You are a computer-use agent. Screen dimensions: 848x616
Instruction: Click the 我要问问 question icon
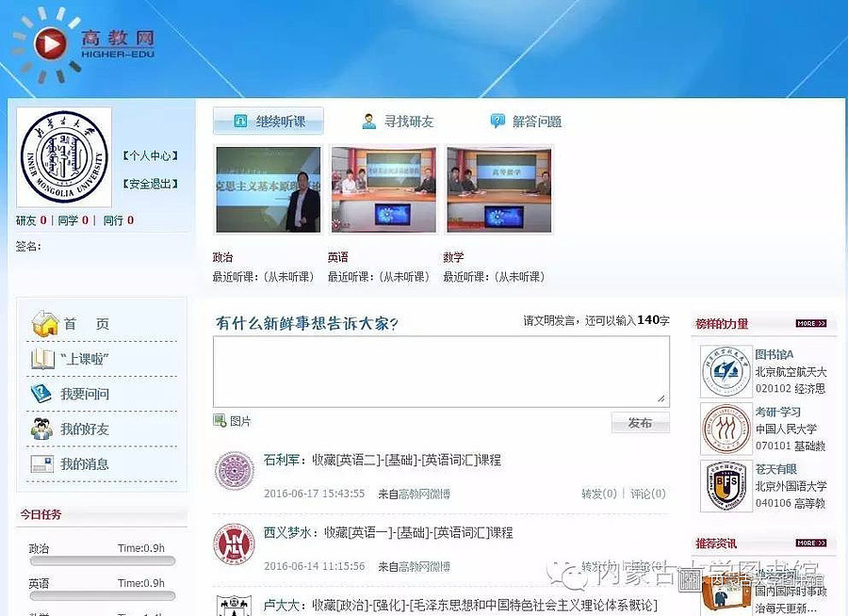pyautogui.click(x=41, y=393)
